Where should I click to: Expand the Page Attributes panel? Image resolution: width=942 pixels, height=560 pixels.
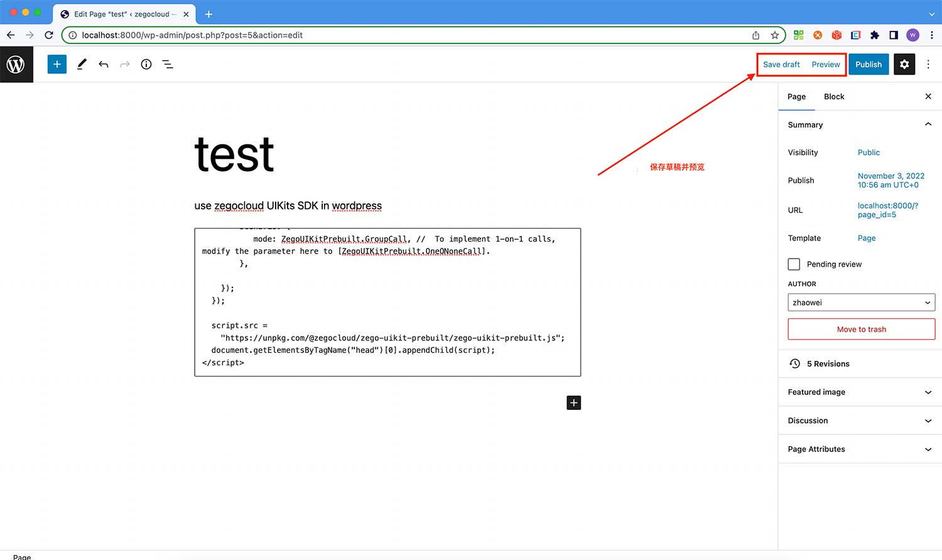pos(860,450)
